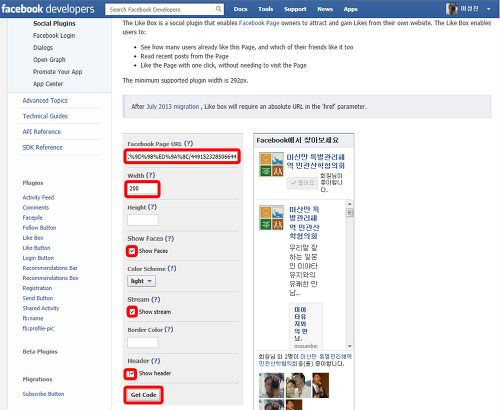Show help for Color Scheme (?)
500x410 pixels.
tap(172, 268)
